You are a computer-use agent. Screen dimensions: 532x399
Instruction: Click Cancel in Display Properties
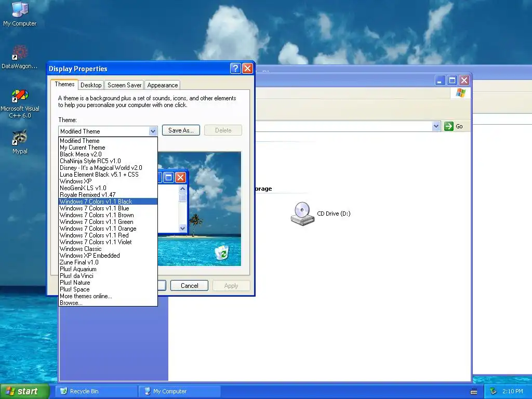click(189, 286)
